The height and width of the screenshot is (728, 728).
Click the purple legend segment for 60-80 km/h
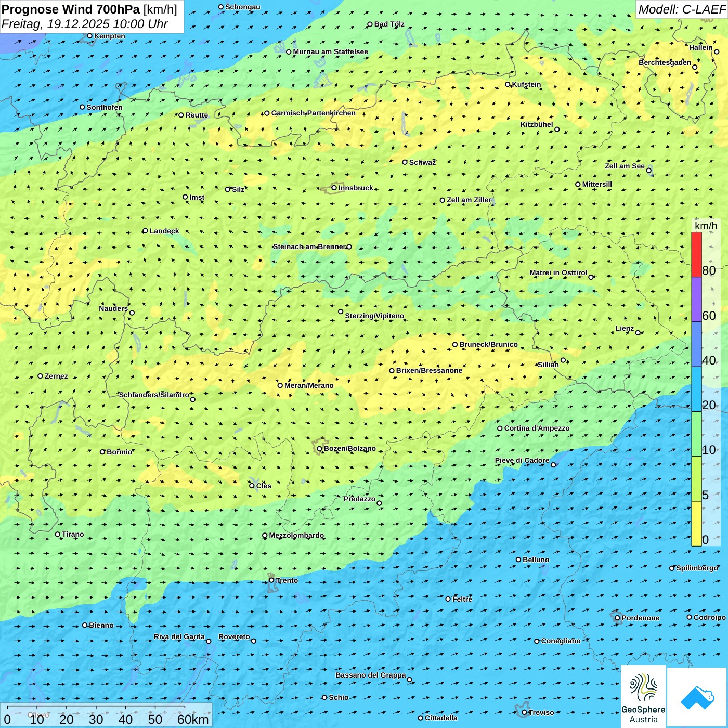(696, 300)
